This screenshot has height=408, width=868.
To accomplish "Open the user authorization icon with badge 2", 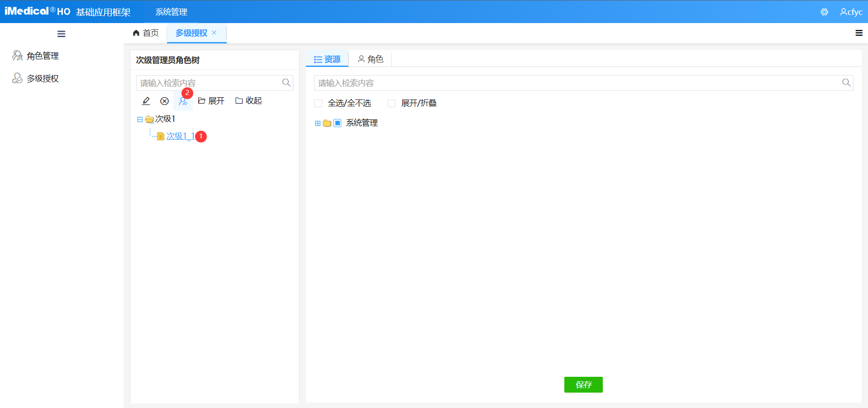I will tap(183, 100).
